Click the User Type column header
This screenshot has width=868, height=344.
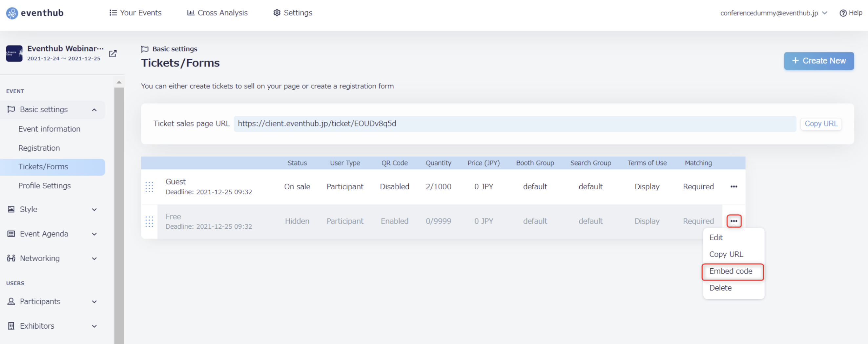345,163
